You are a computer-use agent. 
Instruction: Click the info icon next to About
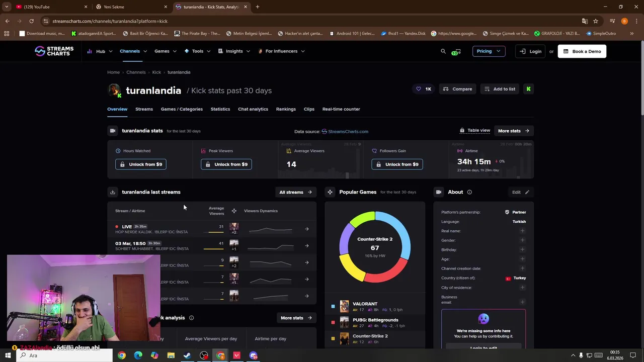469,192
